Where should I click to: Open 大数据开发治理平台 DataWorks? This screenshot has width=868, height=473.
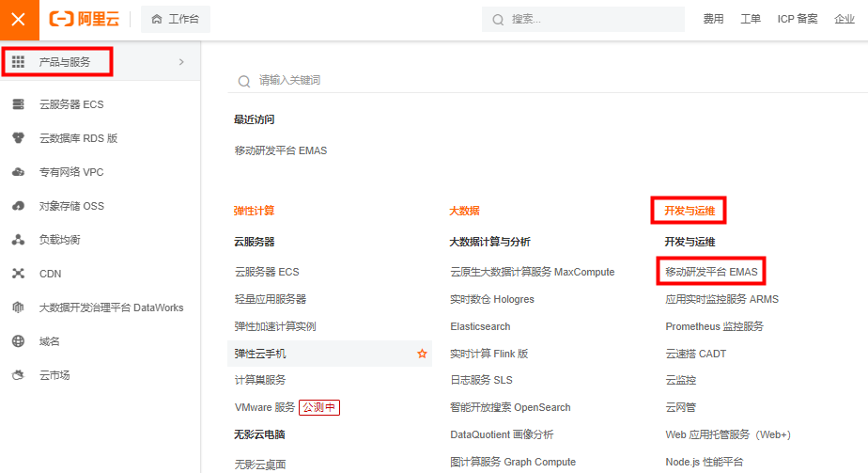point(111,307)
